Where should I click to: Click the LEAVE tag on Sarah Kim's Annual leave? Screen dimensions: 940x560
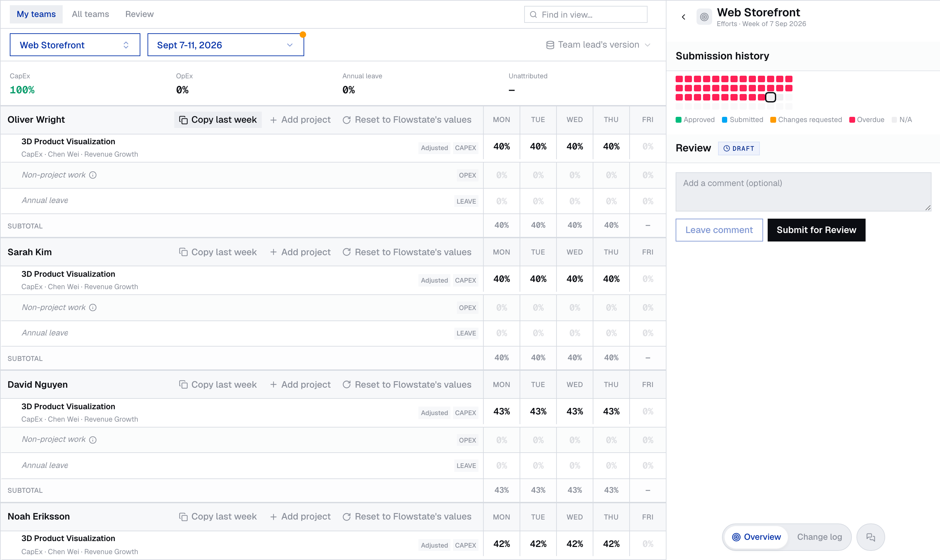(466, 333)
